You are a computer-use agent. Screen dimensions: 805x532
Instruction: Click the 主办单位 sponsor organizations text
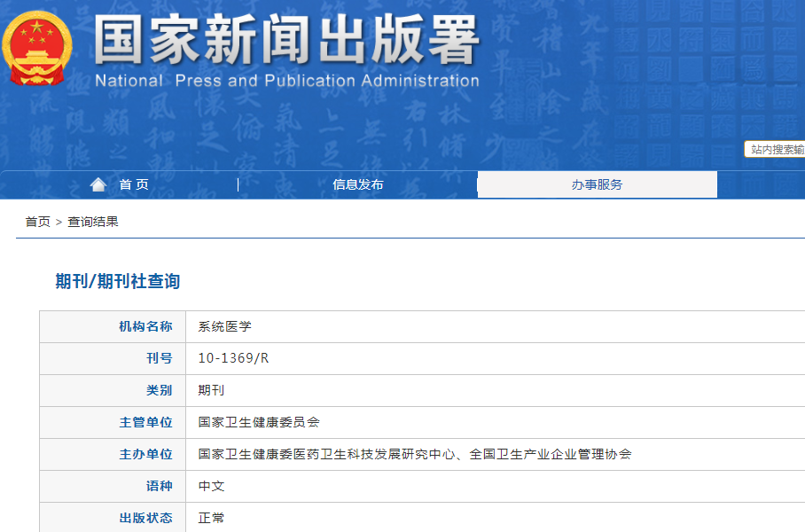[x=415, y=454]
